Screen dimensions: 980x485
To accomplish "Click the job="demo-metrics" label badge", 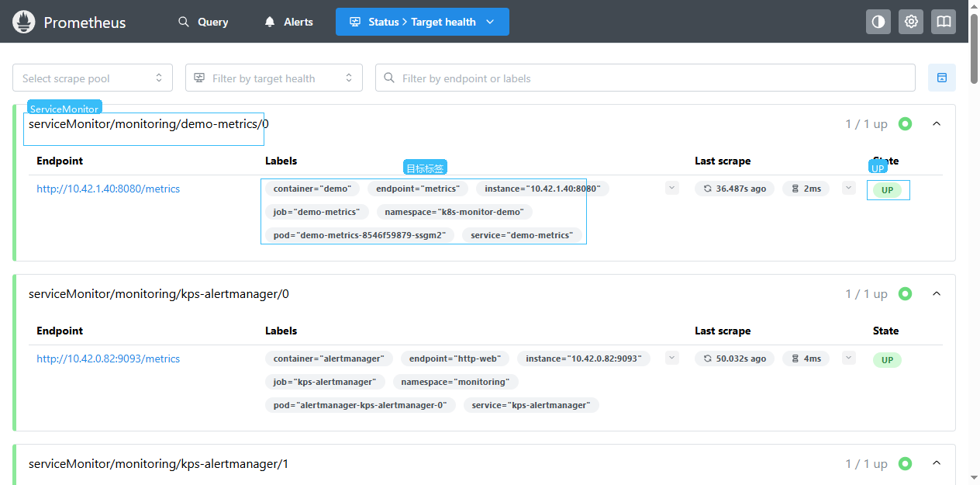I will pos(317,212).
